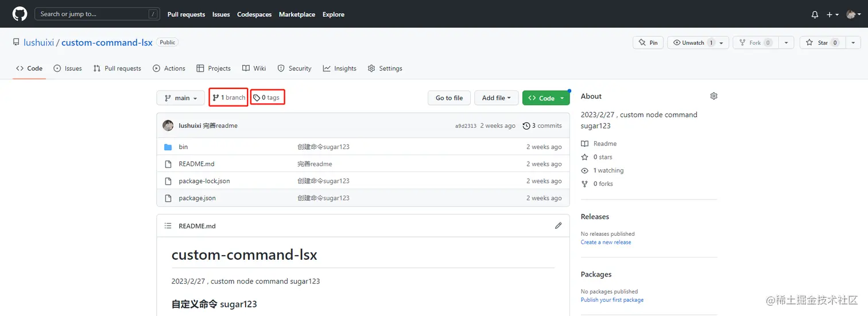Focus the Search or jump to field
The width and height of the screenshot is (868, 316).
click(x=98, y=14)
